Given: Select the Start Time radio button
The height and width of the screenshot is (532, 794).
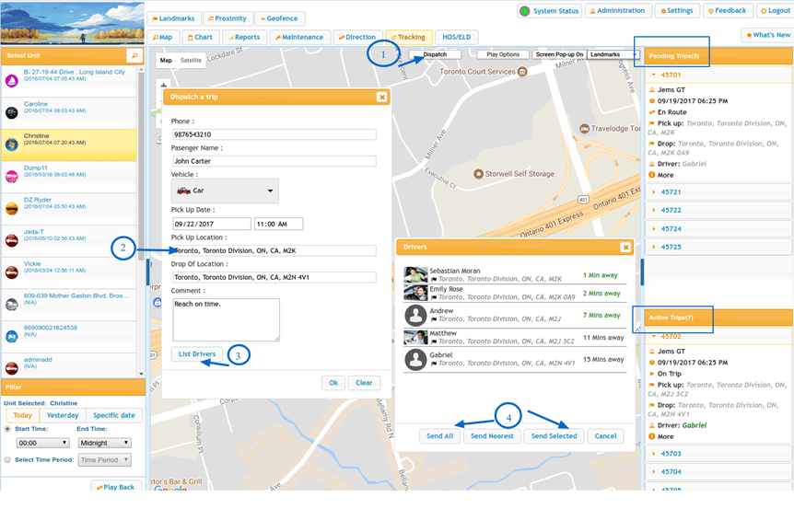Looking at the screenshot, I should click(7, 430).
